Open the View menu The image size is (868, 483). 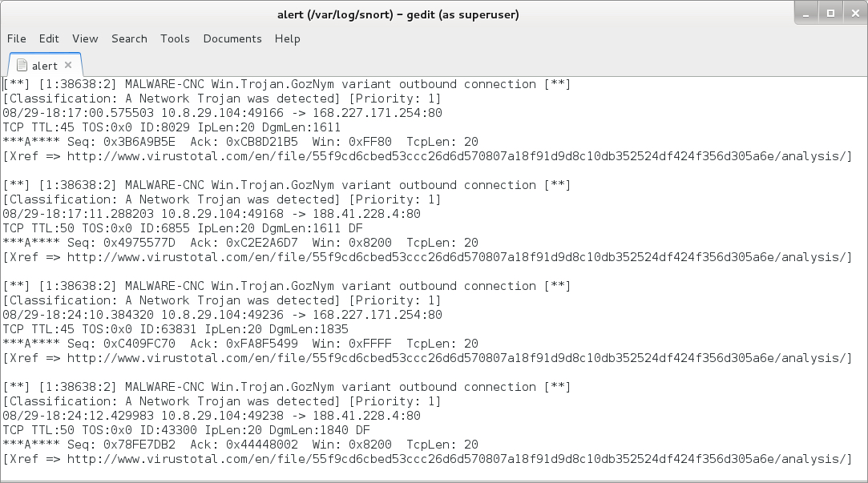(85, 38)
